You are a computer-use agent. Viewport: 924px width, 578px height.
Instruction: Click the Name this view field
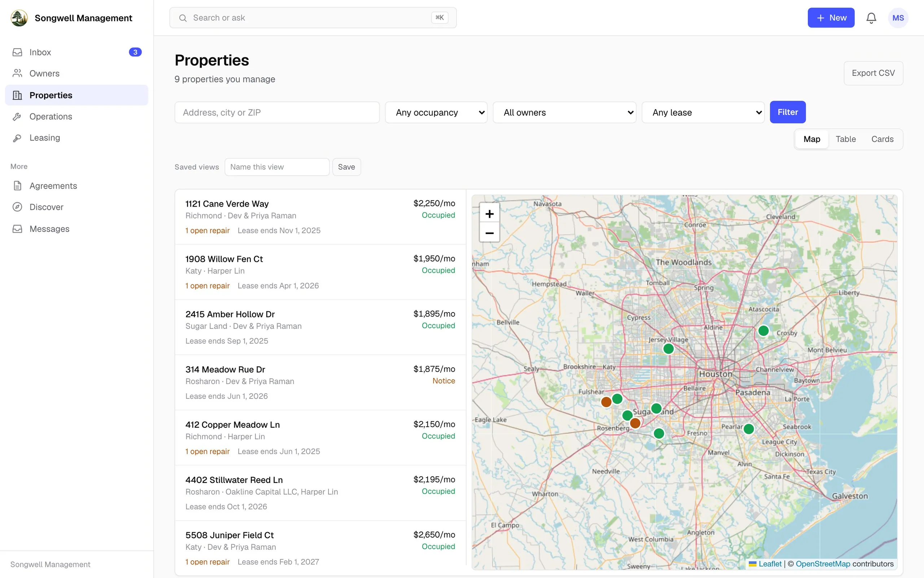pyautogui.click(x=277, y=167)
